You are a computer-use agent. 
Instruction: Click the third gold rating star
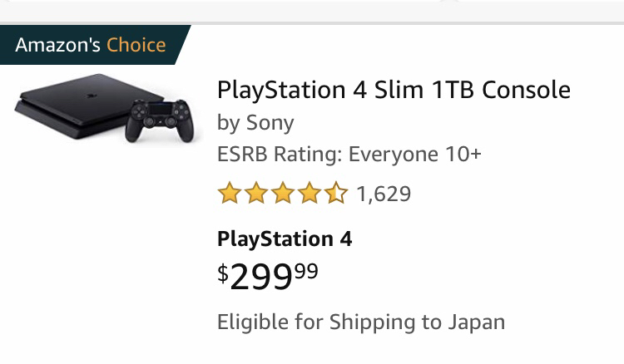(x=282, y=194)
